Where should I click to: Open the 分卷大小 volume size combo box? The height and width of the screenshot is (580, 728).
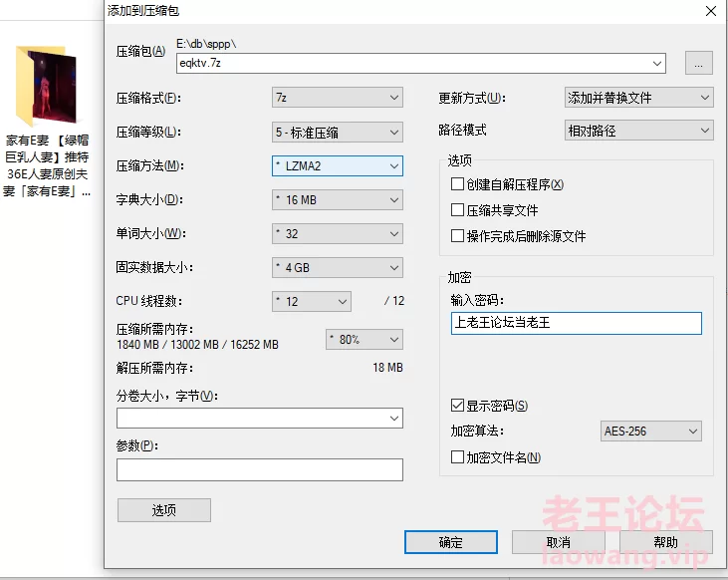(260, 418)
